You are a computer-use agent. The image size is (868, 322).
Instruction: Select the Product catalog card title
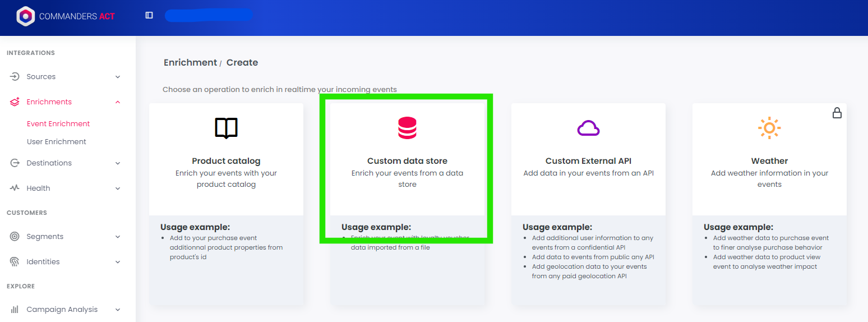click(226, 160)
